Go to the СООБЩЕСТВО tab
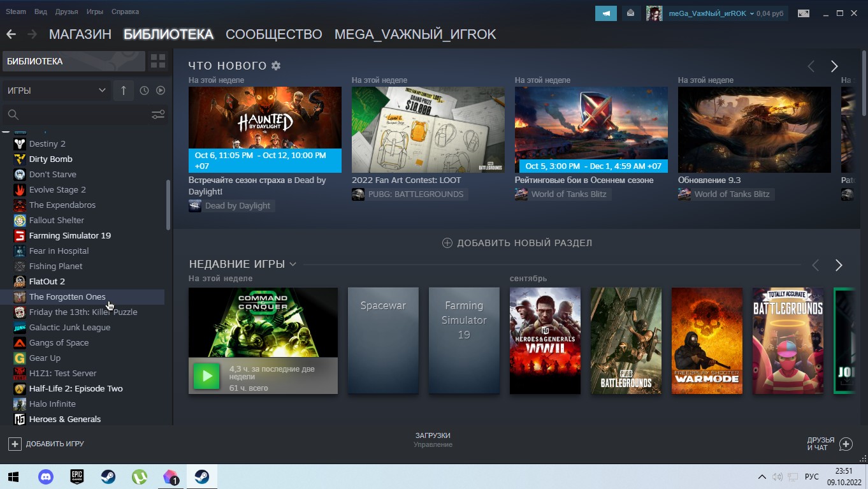This screenshot has width=868, height=489. (273, 34)
